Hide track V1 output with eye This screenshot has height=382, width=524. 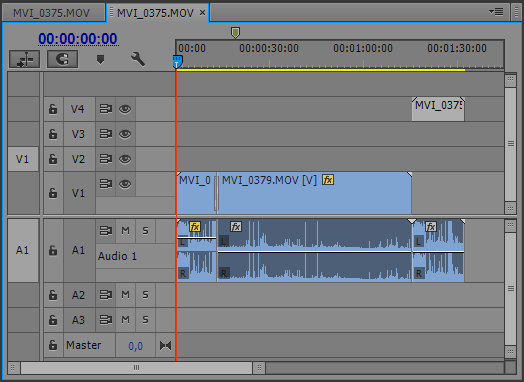tap(125, 184)
